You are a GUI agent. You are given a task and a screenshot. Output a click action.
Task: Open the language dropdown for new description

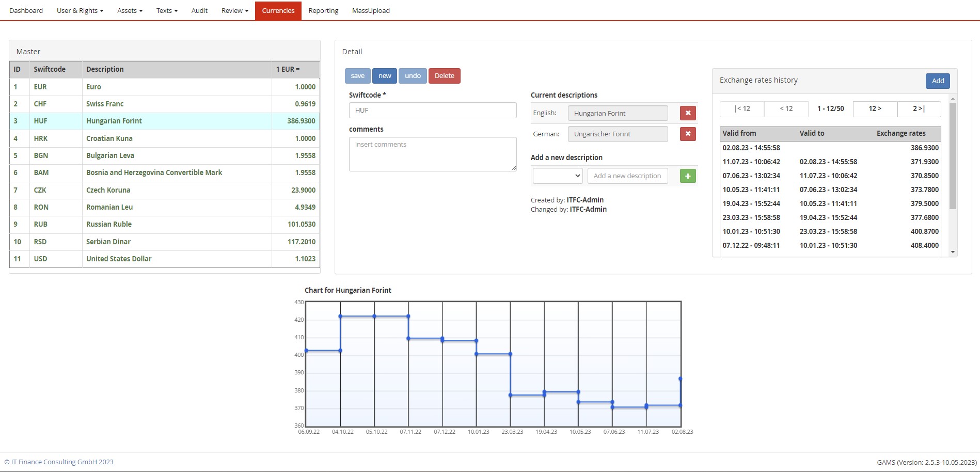click(x=557, y=176)
